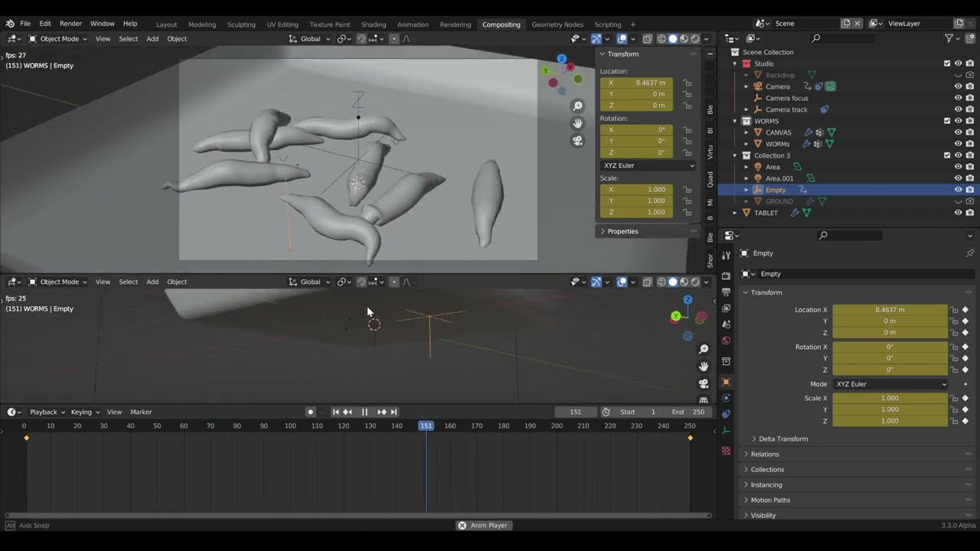
Task: Open the World properties tab
Action: 726,341
